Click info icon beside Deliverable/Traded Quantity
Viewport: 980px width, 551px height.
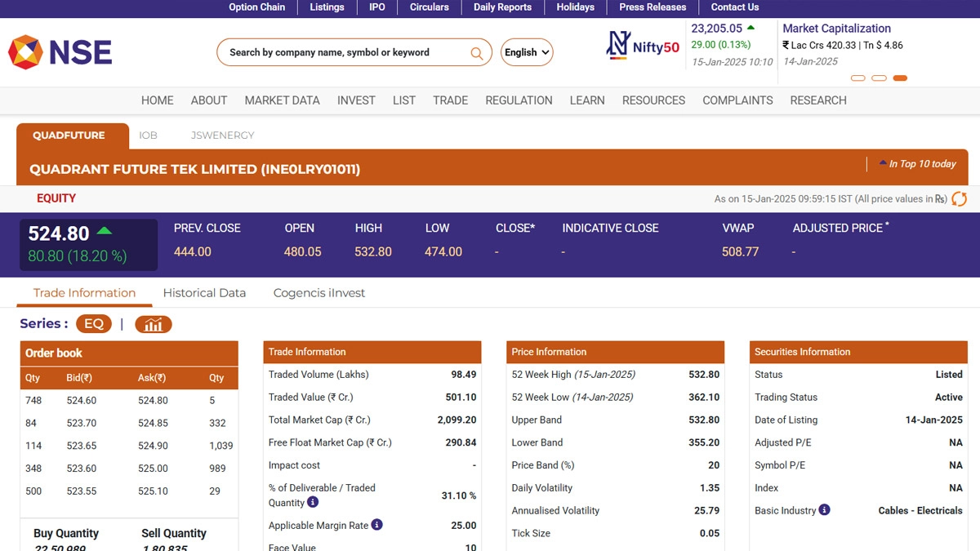point(313,502)
